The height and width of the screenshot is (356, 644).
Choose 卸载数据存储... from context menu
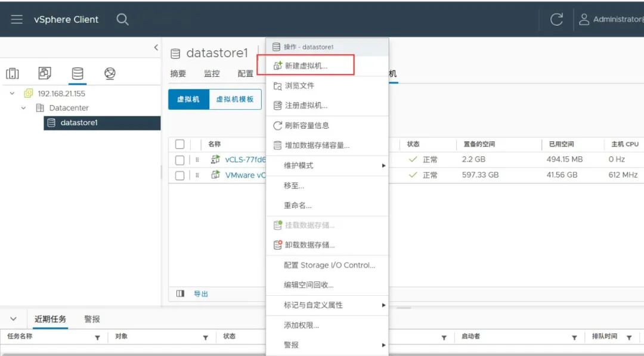click(327, 245)
